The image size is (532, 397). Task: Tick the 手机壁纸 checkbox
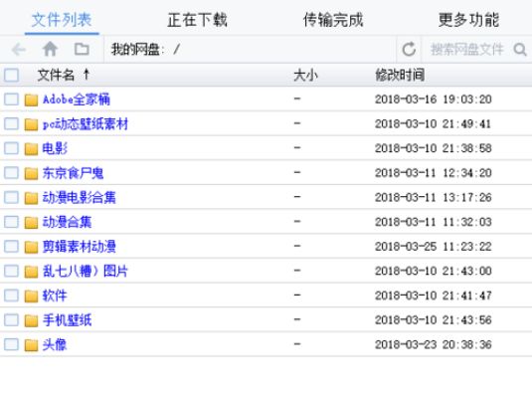[x=11, y=320]
